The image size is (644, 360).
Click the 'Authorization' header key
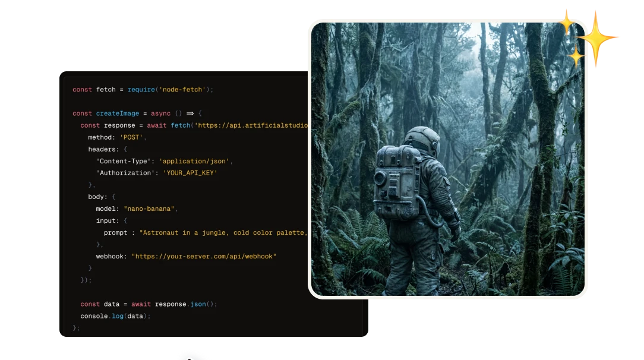[x=125, y=173]
